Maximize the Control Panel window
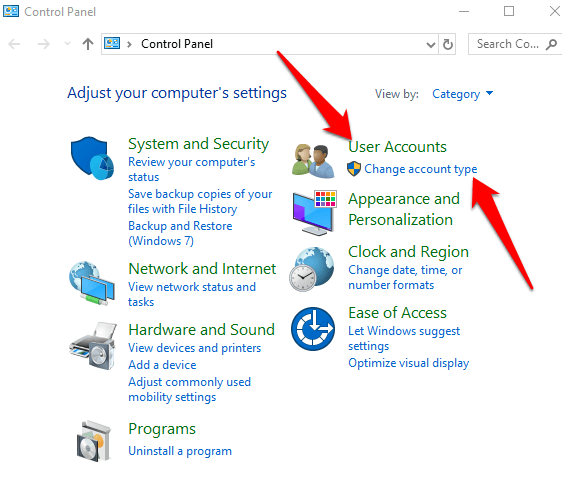562x477 pixels. (509, 11)
